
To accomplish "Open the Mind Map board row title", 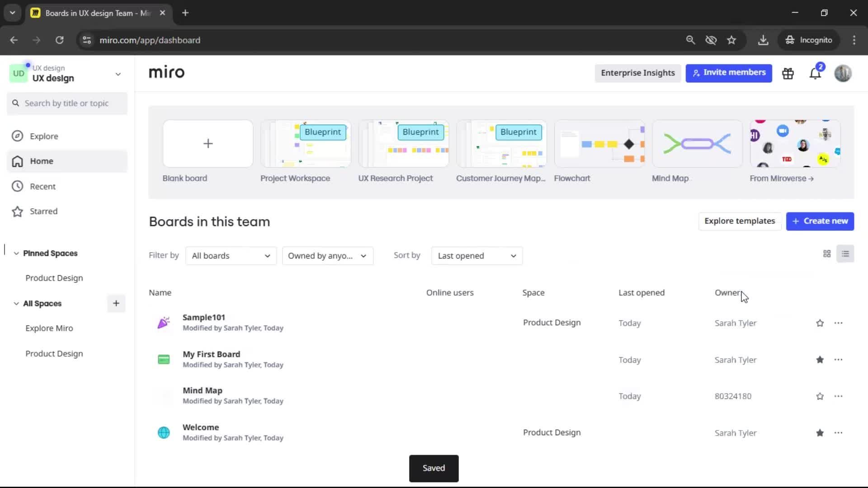I will (203, 390).
